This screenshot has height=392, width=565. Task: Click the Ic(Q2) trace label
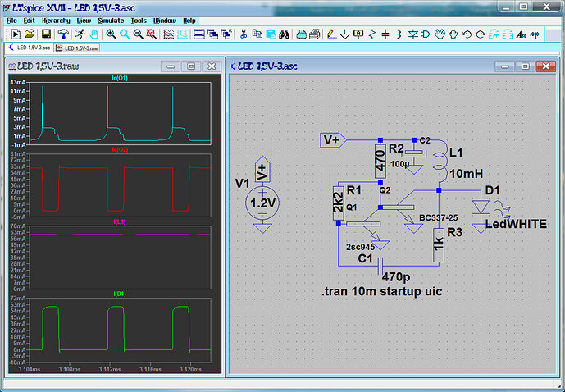point(120,149)
